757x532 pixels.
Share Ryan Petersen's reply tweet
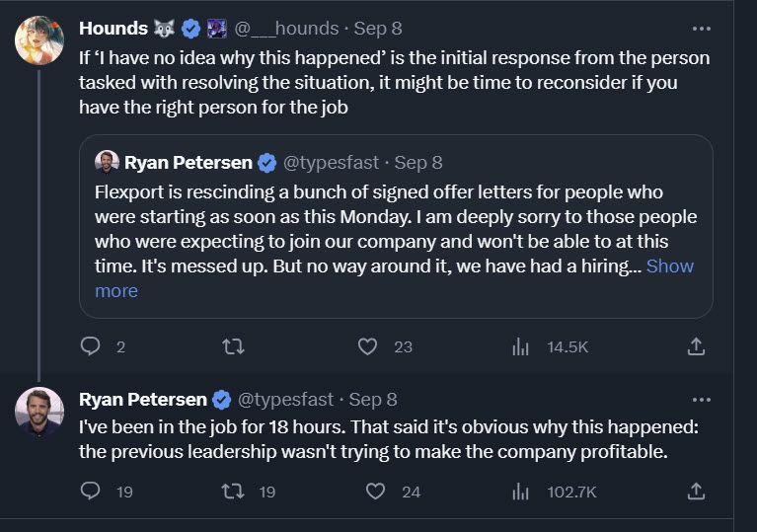tap(696, 491)
